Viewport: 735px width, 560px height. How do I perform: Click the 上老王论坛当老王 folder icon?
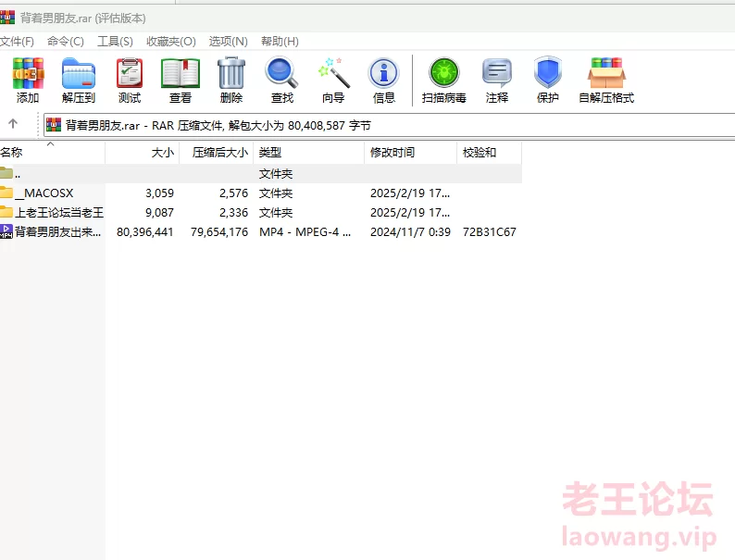point(6,212)
